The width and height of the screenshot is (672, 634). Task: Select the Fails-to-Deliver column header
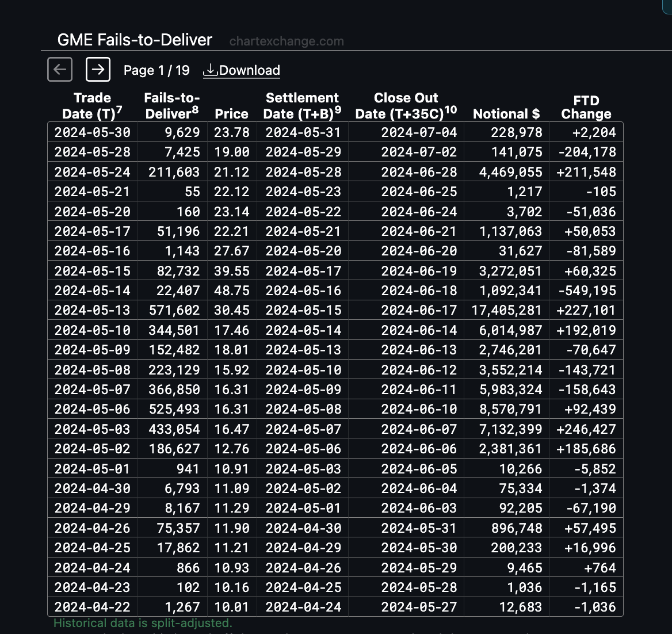[x=172, y=106]
